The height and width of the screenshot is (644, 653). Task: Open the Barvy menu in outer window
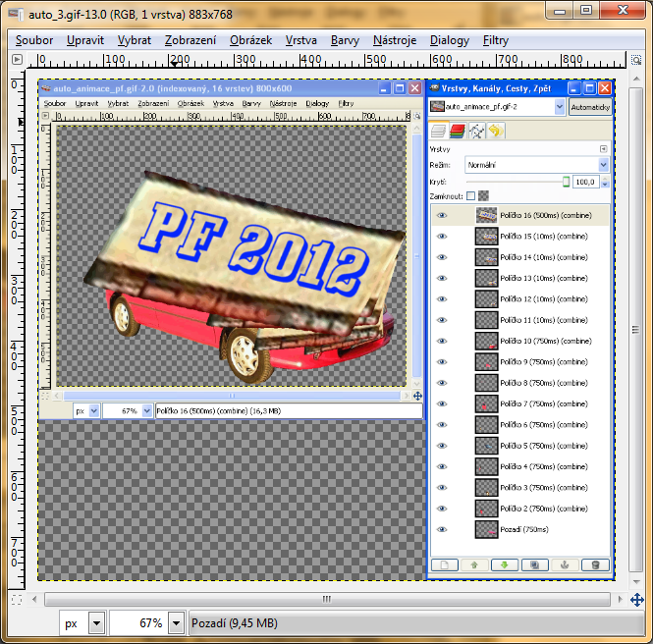click(345, 40)
